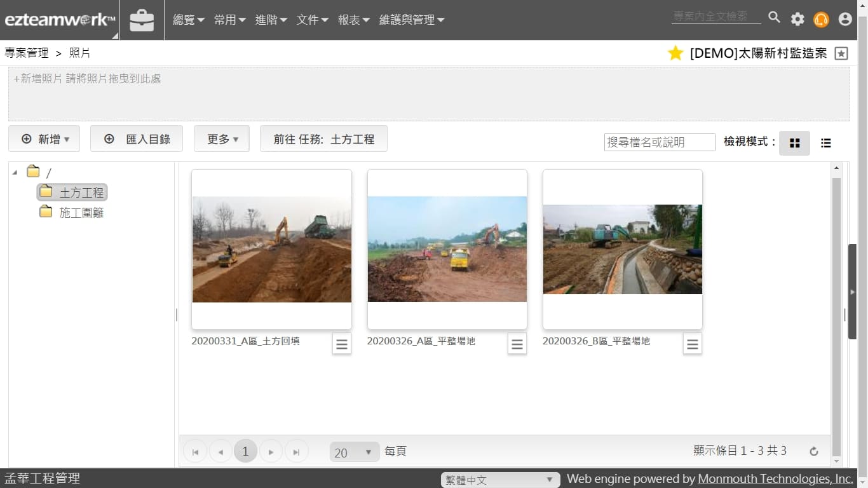The width and height of the screenshot is (868, 488).
Task: Select the 施工圍籬 folder in tree
Action: click(81, 213)
